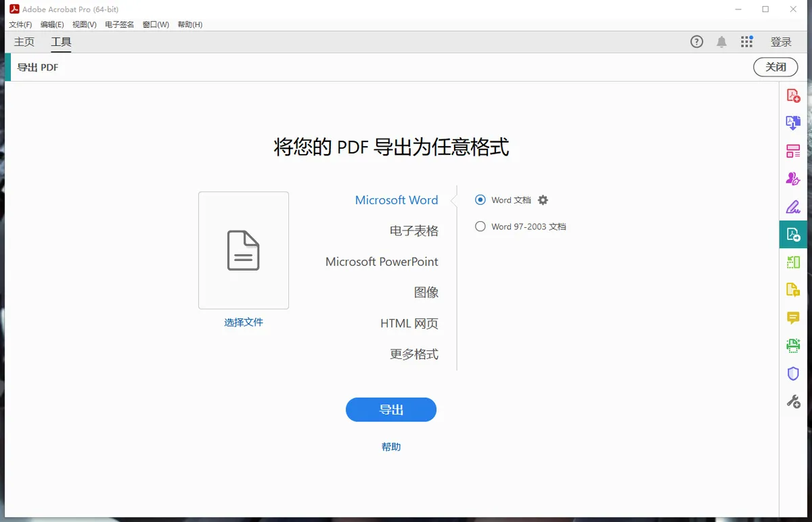Open the More Tools wrench icon
Viewport: 812px width, 522px height.
[793, 401]
